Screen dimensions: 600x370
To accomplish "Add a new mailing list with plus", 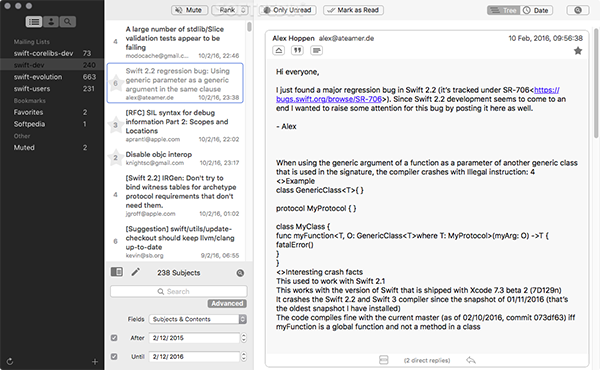I will coord(95,362).
